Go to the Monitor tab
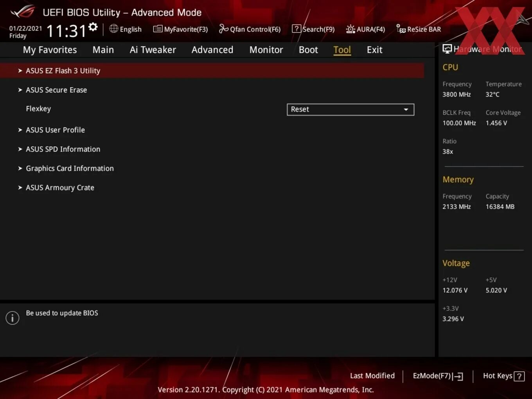 click(x=266, y=50)
